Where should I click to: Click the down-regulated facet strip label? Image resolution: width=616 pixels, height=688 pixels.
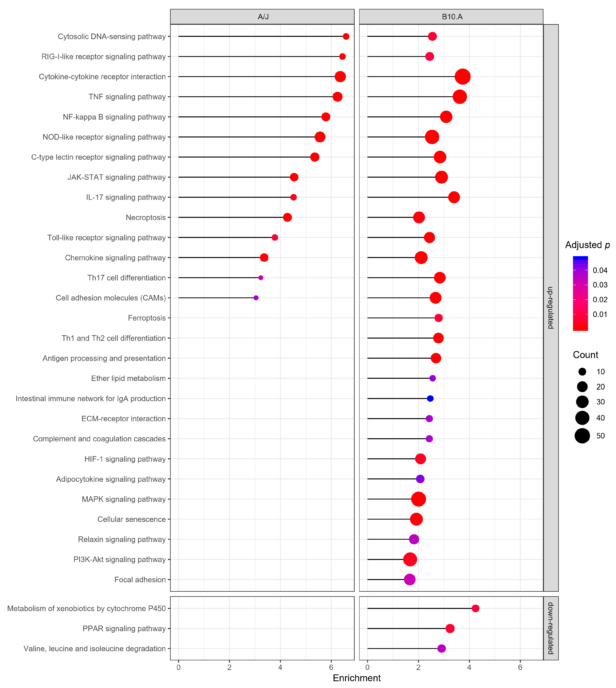click(551, 628)
